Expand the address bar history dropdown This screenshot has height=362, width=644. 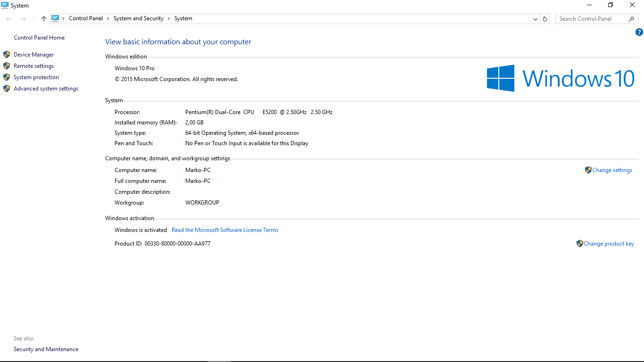[536, 19]
